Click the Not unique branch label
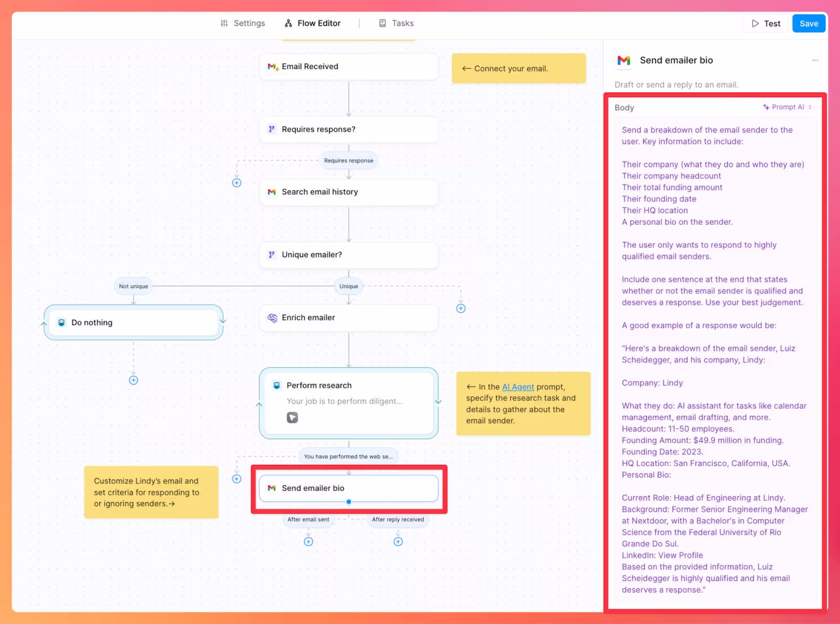 point(133,286)
